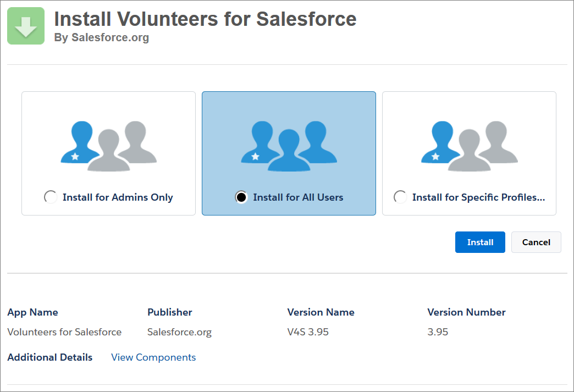
Task: Click the Install button
Action: pos(479,242)
